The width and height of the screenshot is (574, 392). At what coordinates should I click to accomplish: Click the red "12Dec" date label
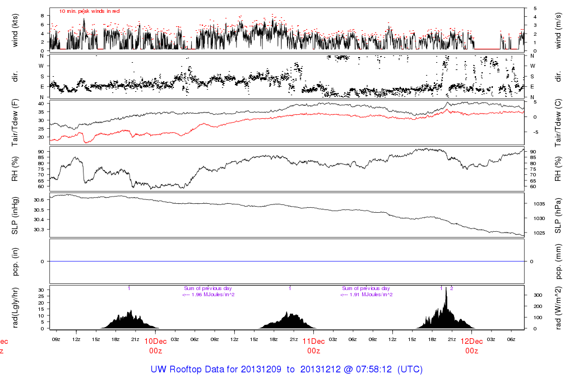pyautogui.click(x=471, y=341)
